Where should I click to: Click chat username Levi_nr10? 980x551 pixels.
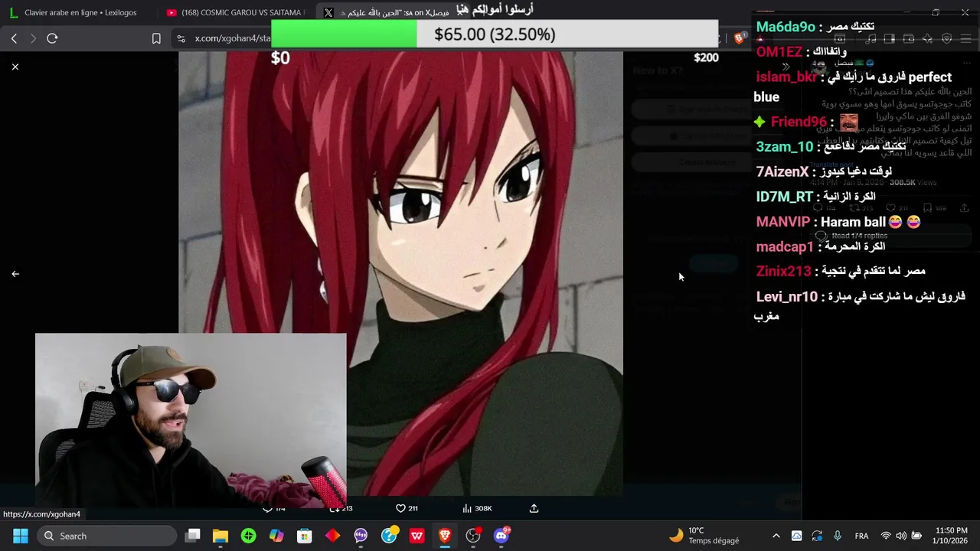click(786, 296)
